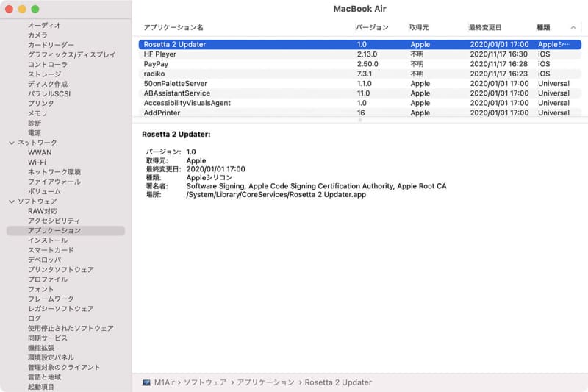Open プリンタ in the sidebar
This screenshot has height=392, width=588.
(x=41, y=104)
